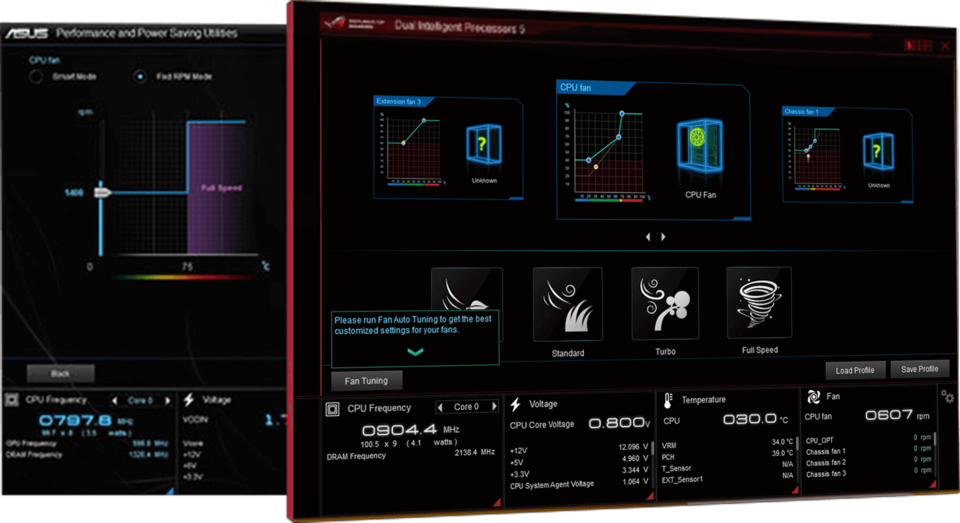
Task: Click the ROG logo in the front window title
Action: (335, 23)
